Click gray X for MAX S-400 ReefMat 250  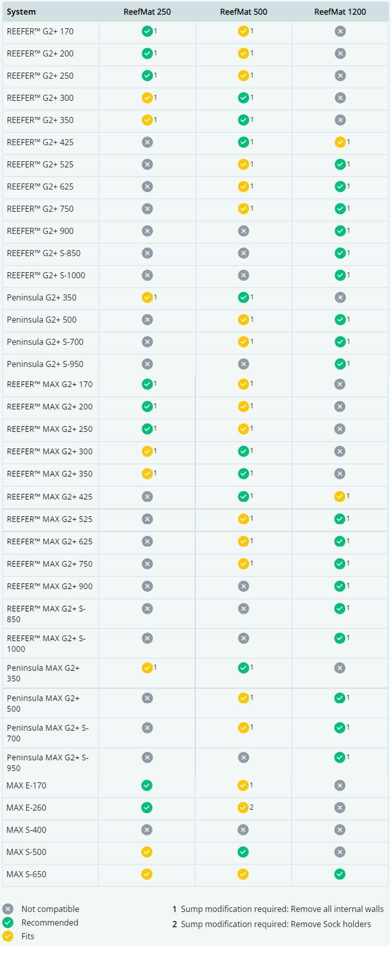tap(147, 830)
